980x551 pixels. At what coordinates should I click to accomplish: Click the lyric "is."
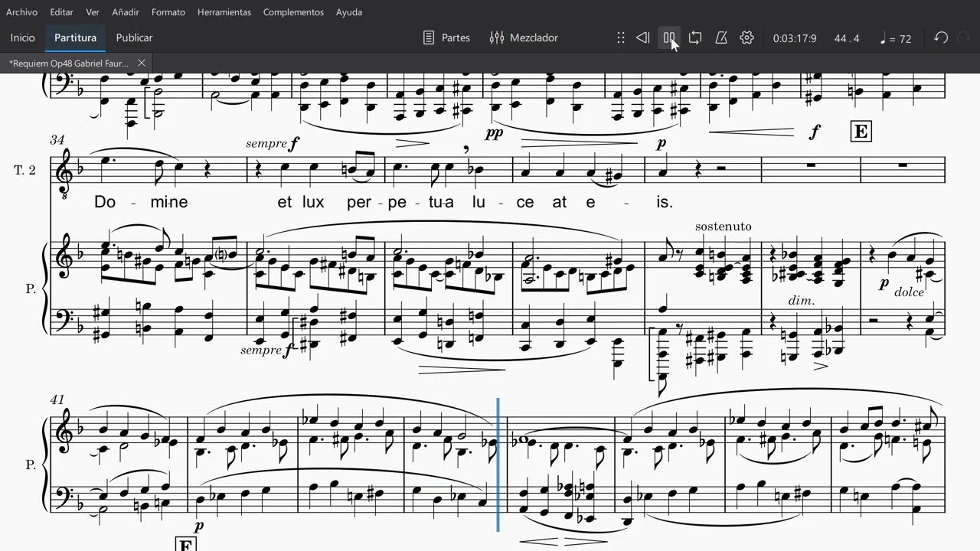click(x=664, y=202)
